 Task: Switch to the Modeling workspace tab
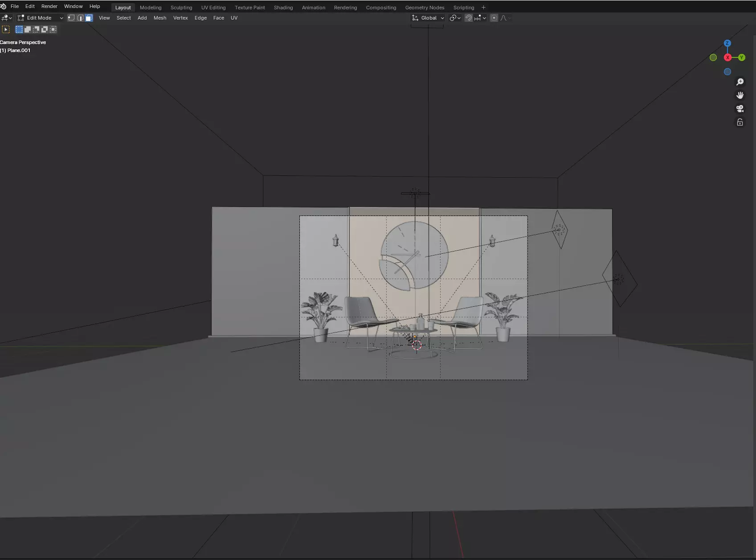click(x=151, y=8)
